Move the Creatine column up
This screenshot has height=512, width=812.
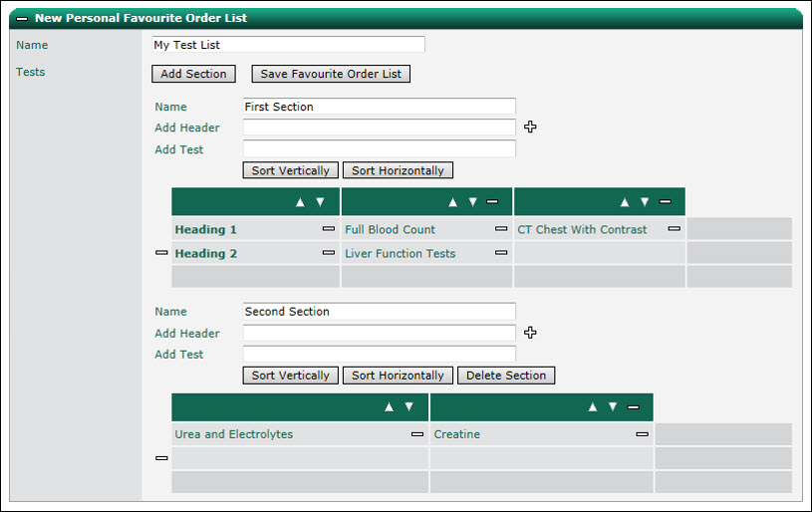pyautogui.click(x=593, y=406)
